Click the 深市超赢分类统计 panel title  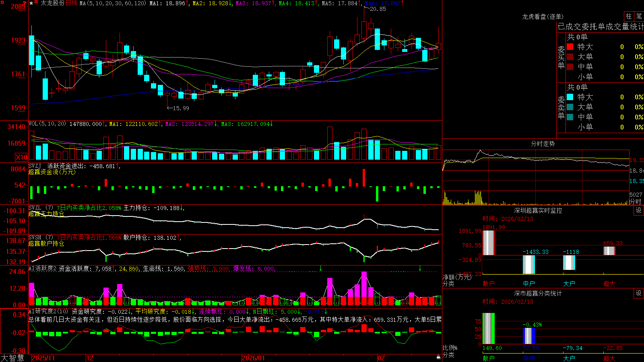[x=538, y=293]
